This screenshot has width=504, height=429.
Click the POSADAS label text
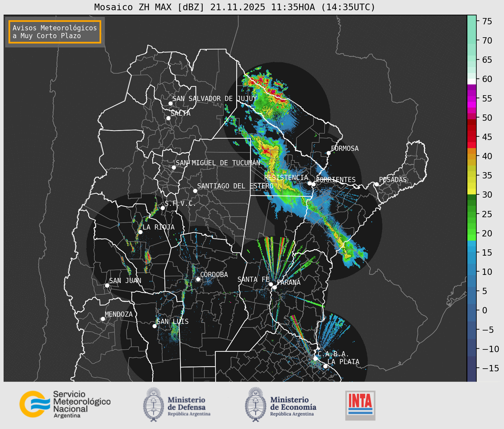[393, 180]
